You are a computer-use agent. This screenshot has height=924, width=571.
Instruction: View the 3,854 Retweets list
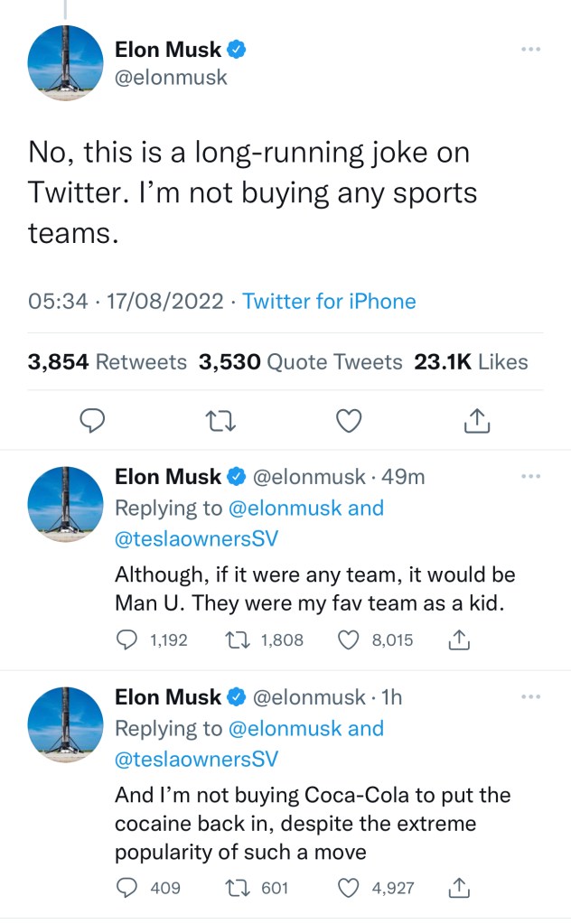[107, 362]
